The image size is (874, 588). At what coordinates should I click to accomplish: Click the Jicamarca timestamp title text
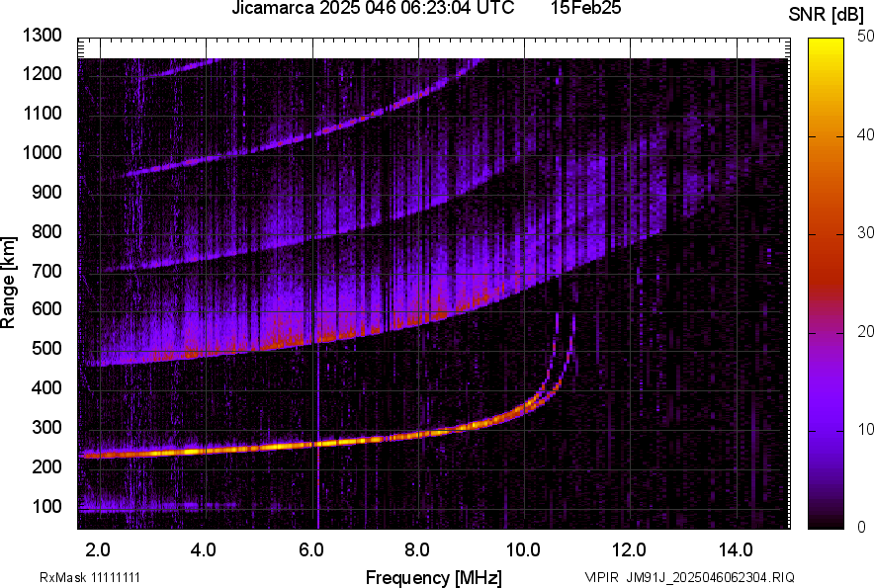click(372, 9)
